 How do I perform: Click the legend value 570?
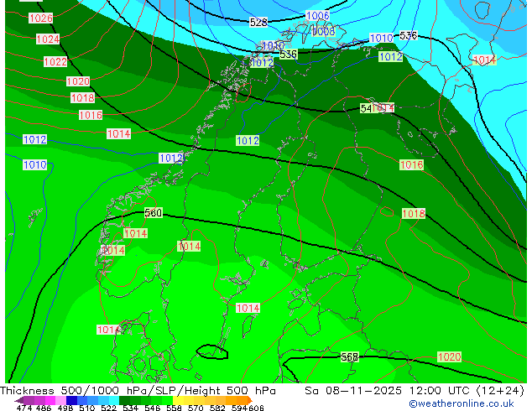coord(196,408)
